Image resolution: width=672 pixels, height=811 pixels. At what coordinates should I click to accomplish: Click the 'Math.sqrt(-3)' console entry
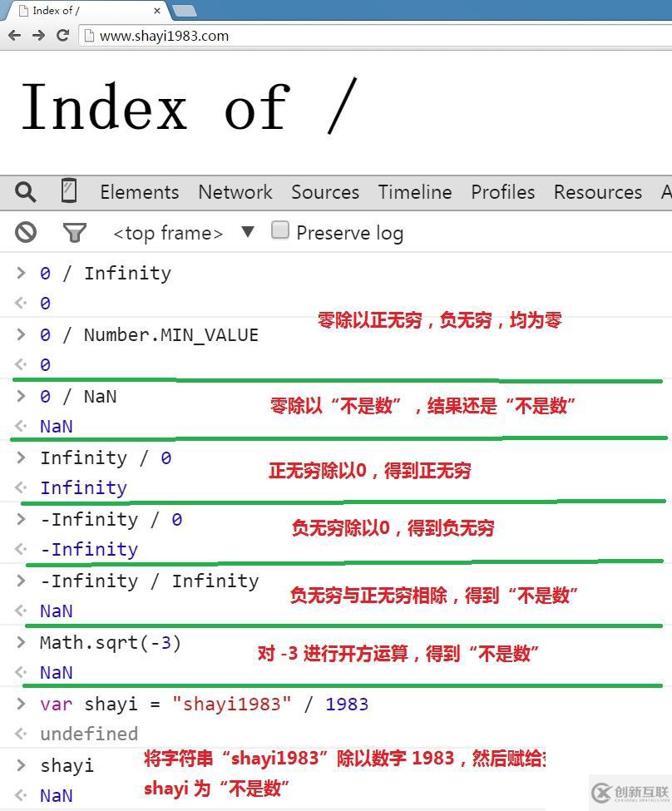tap(111, 643)
